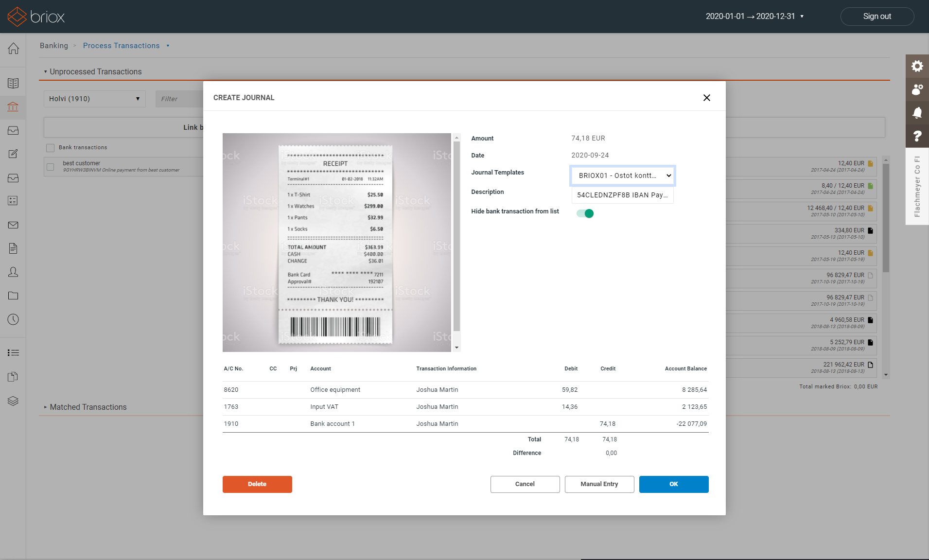Click the Manual Entry button
Image resolution: width=929 pixels, height=560 pixels.
[x=599, y=484]
